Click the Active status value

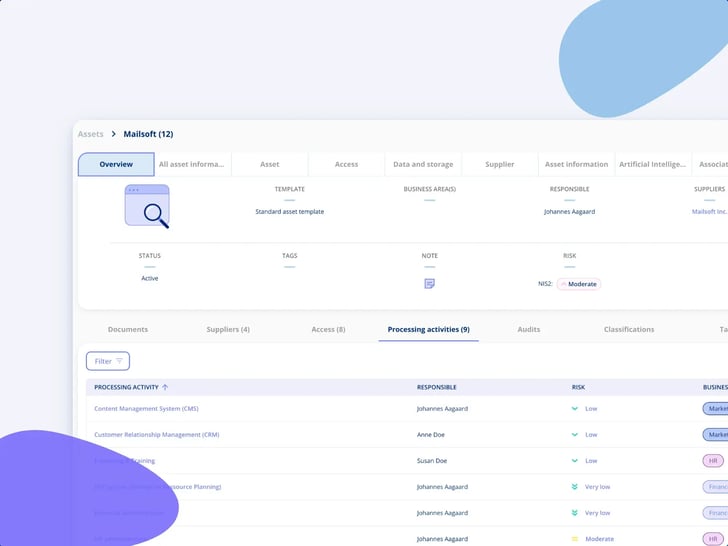coord(150,278)
